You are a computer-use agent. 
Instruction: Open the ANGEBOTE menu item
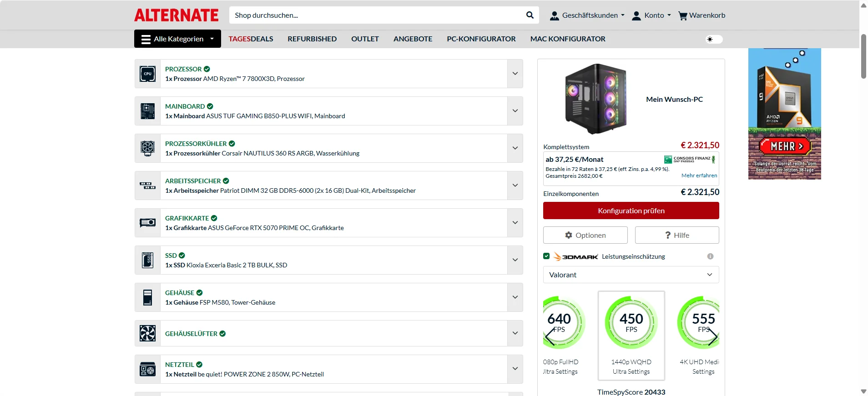413,39
